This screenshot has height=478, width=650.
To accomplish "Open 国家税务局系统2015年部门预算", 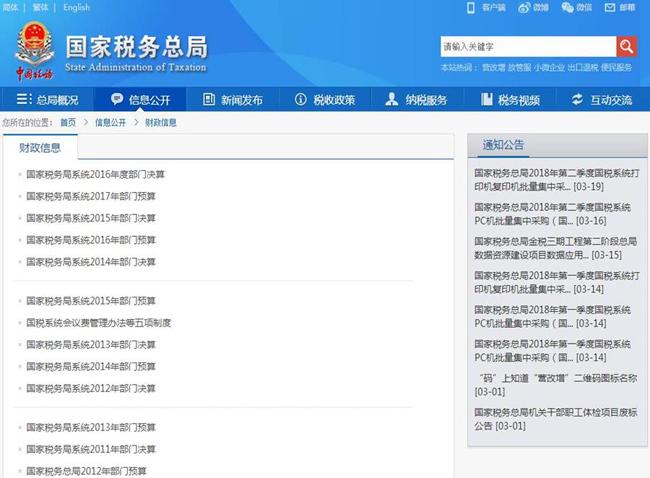I will pos(91,301).
